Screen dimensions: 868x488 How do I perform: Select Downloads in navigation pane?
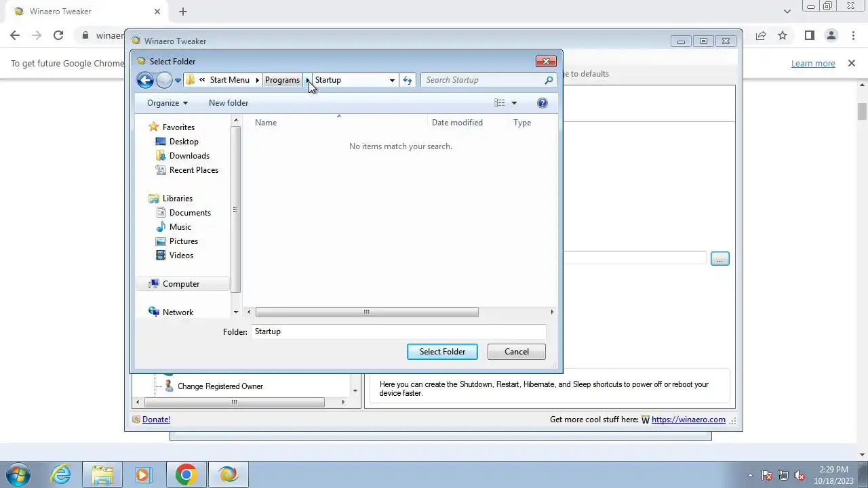pyautogui.click(x=189, y=156)
